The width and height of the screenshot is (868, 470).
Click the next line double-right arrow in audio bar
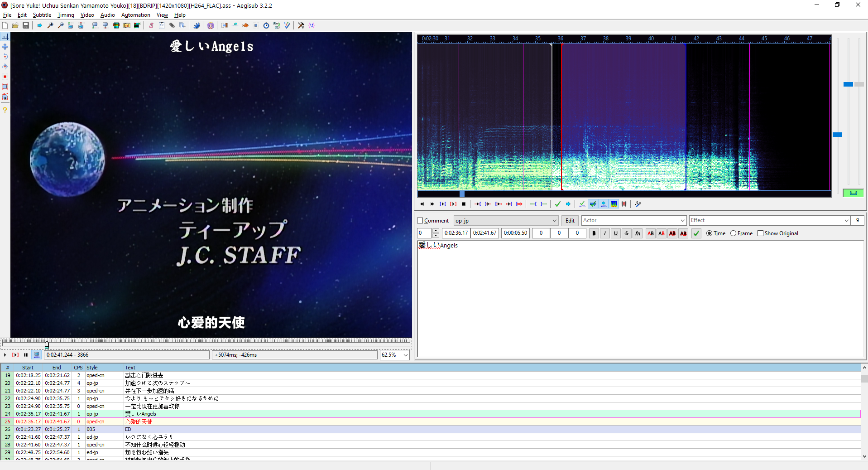pyautogui.click(x=432, y=204)
